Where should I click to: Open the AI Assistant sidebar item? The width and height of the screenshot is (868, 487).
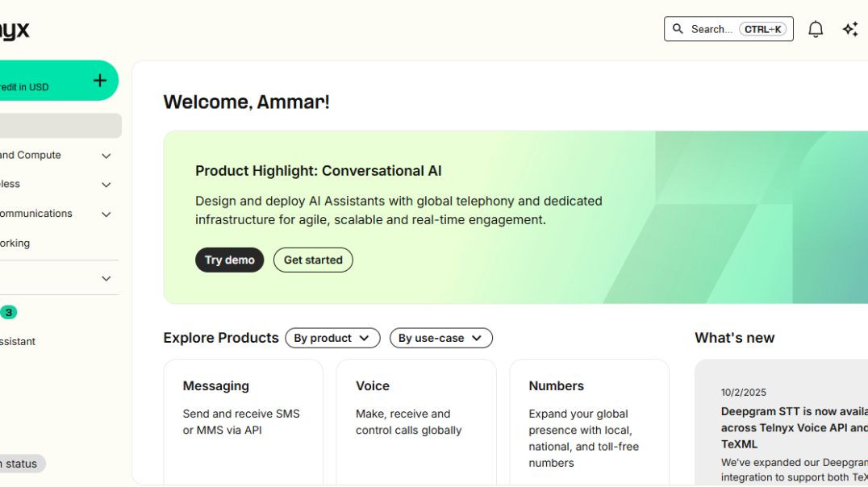[18, 341]
